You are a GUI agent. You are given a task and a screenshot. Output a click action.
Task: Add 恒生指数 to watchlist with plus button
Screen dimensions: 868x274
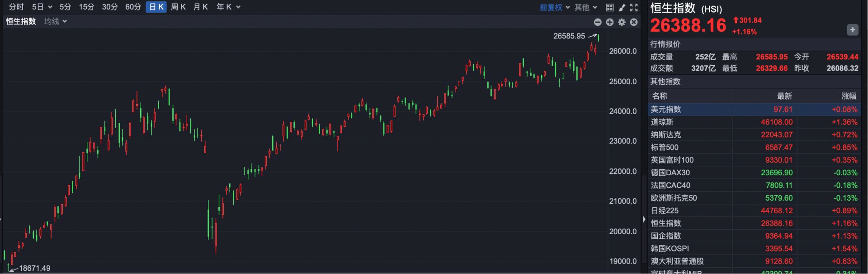852,30
